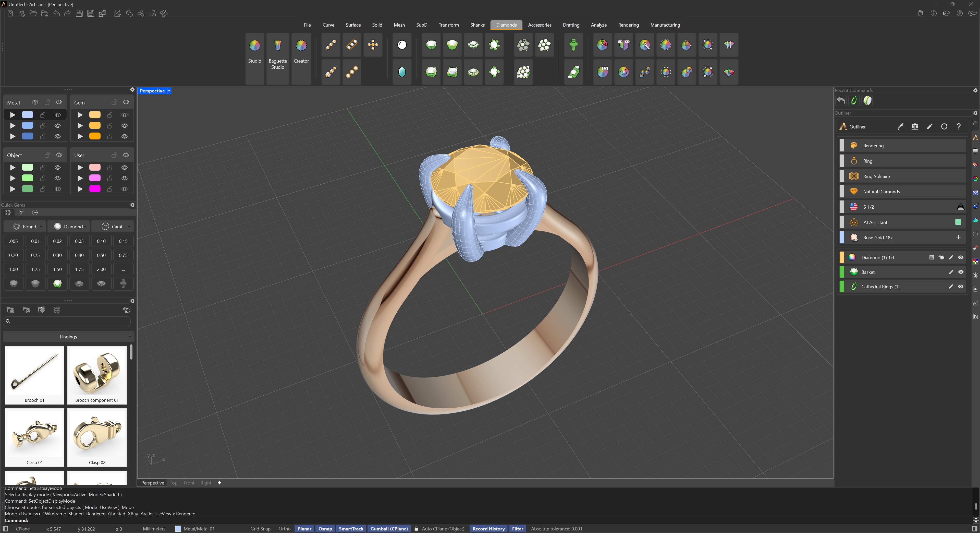
Task: Click the Outliner pencil edit icon
Action: [929, 127]
